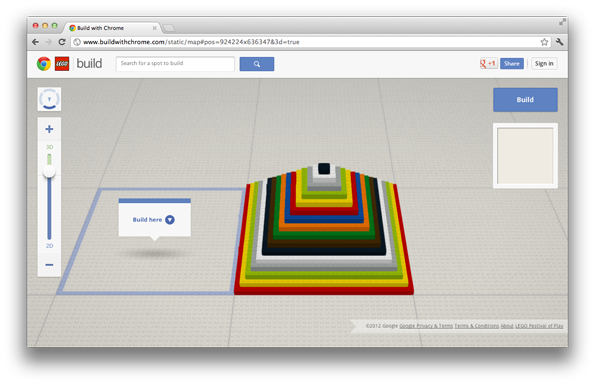Go back with the browser arrow
The width and height of the screenshot is (595, 385).
coord(36,42)
